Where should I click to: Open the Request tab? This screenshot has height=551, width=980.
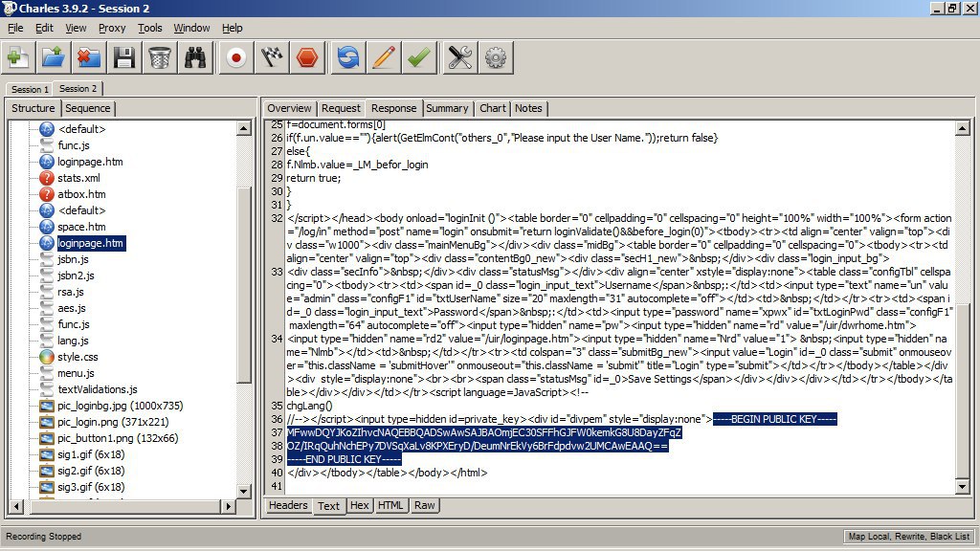point(341,108)
